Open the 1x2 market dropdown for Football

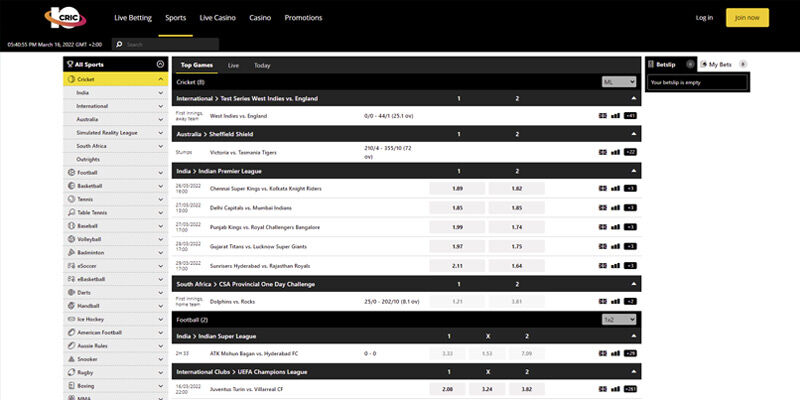coord(619,319)
